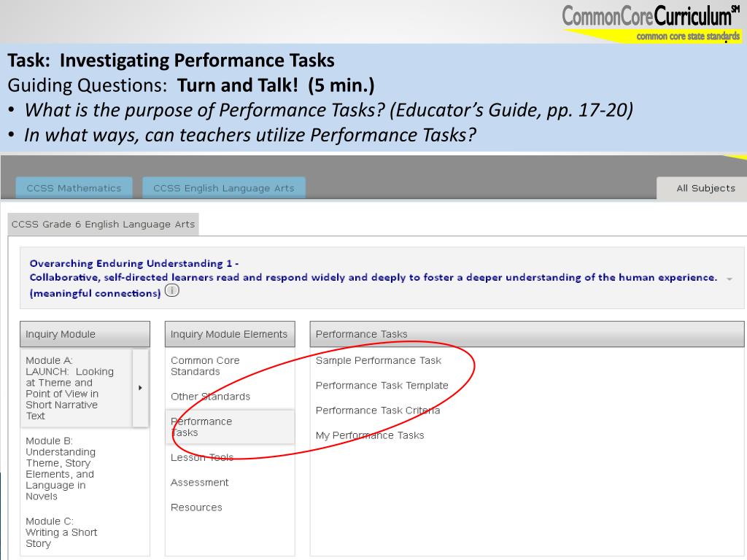This screenshot has height=560, width=747.
Task: Open the Assessment element
Action: [200, 483]
